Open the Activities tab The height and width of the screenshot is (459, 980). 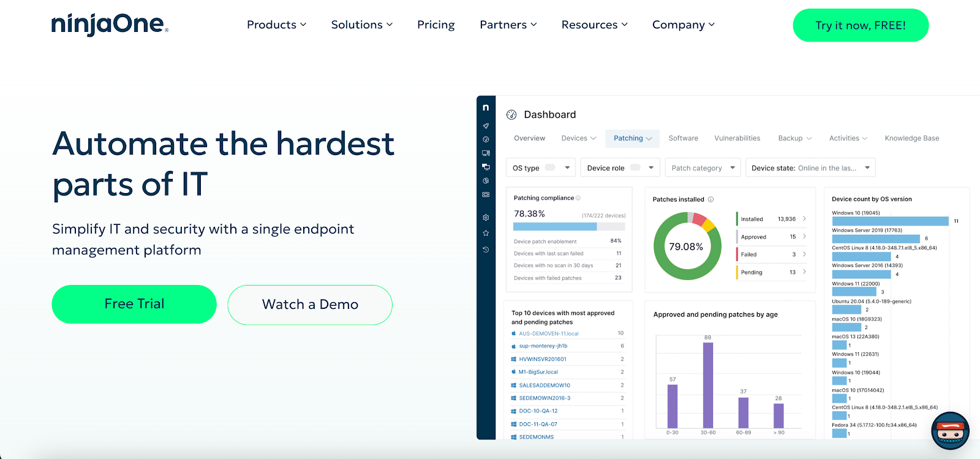[x=848, y=138]
